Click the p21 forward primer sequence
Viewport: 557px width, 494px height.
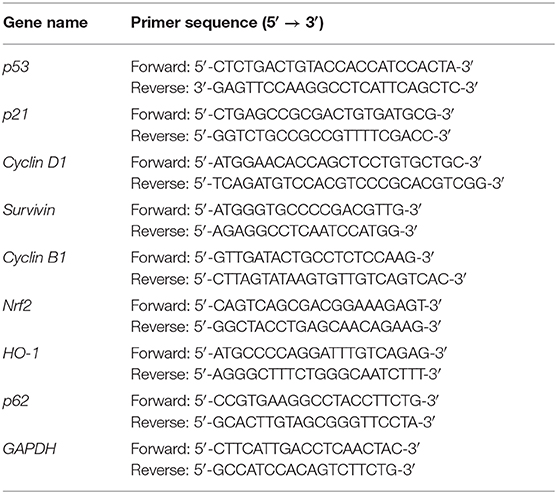pyautogui.click(x=293, y=114)
